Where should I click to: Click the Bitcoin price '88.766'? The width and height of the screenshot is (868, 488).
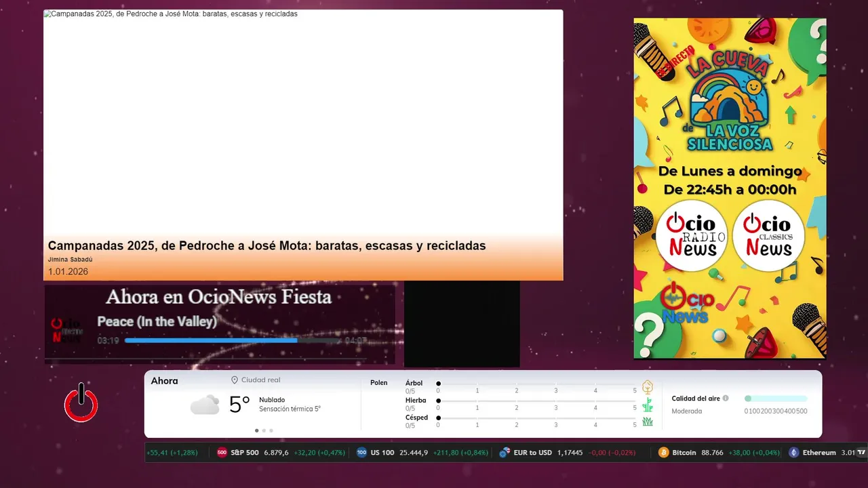[711, 453]
